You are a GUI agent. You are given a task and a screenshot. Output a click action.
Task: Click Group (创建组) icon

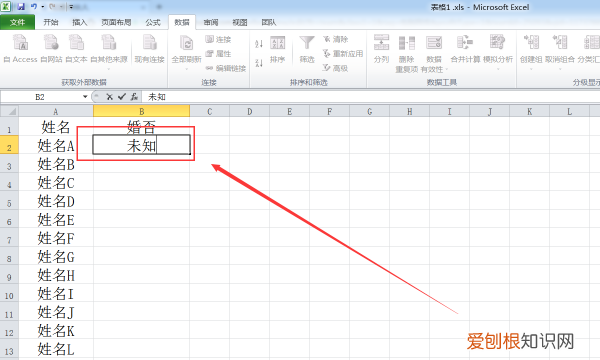tap(531, 43)
